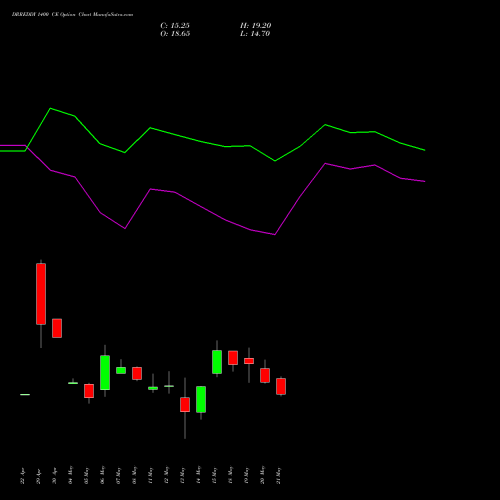Click the "12 May" date axis label
Image resolution: width=500 pixels, height=500 pixels.
pos(166,475)
